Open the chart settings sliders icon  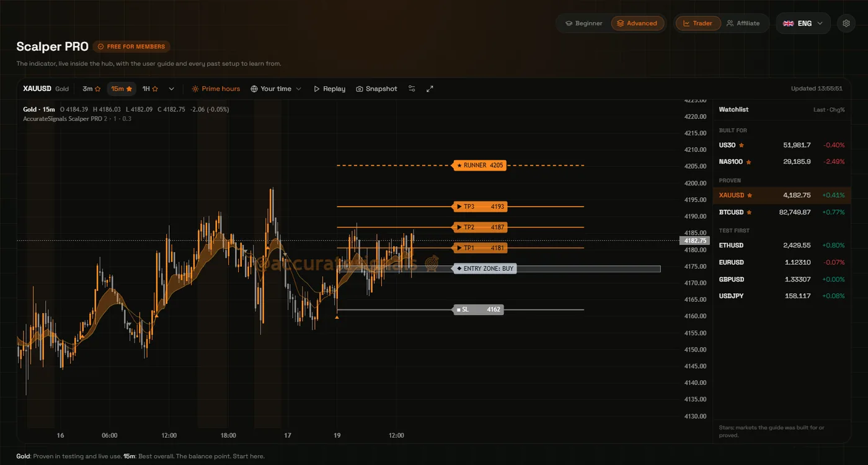click(412, 89)
